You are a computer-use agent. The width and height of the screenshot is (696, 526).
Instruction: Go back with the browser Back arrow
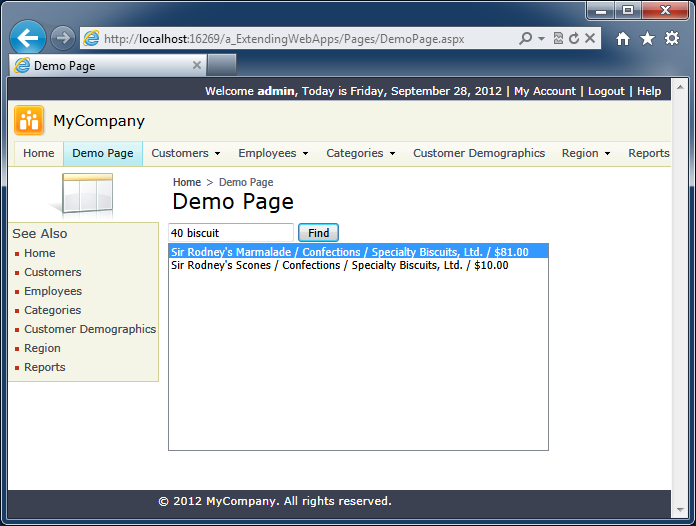28,38
